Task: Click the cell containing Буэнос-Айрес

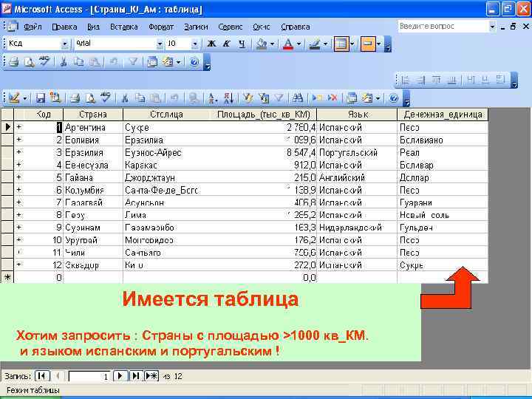Action: [x=168, y=152]
